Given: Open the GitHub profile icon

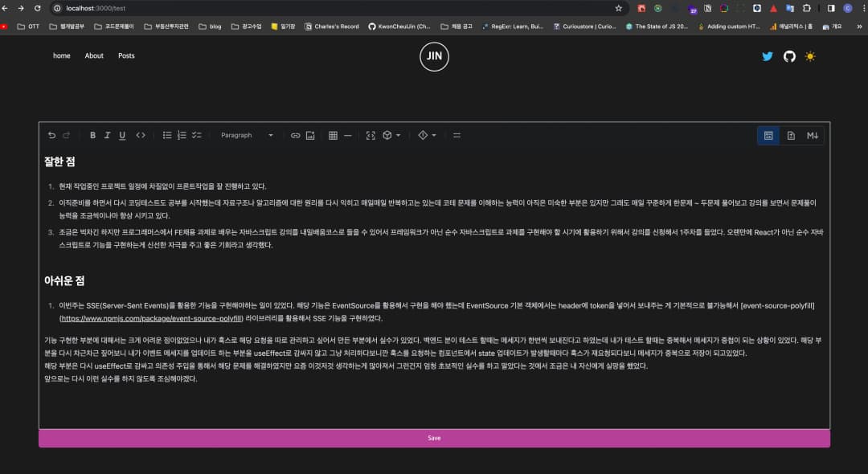Looking at the screenshot, I should (789, 56).
